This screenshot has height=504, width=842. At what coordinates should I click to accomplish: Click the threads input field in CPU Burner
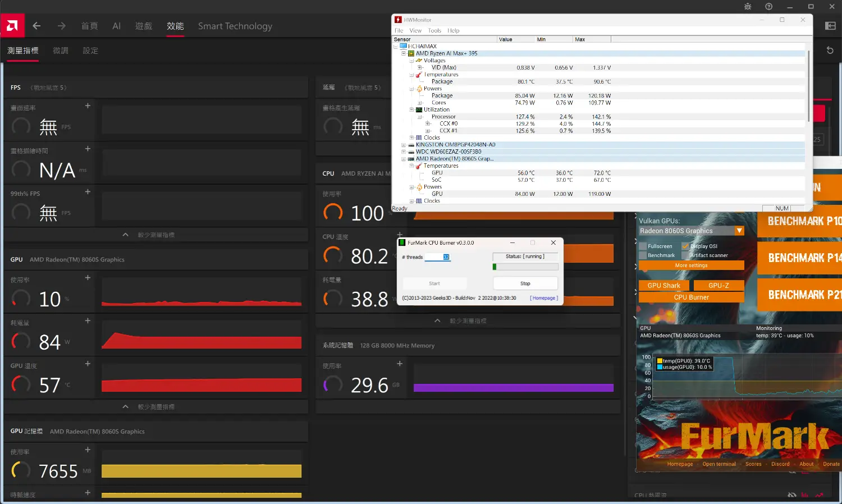[x=437, y=257]
